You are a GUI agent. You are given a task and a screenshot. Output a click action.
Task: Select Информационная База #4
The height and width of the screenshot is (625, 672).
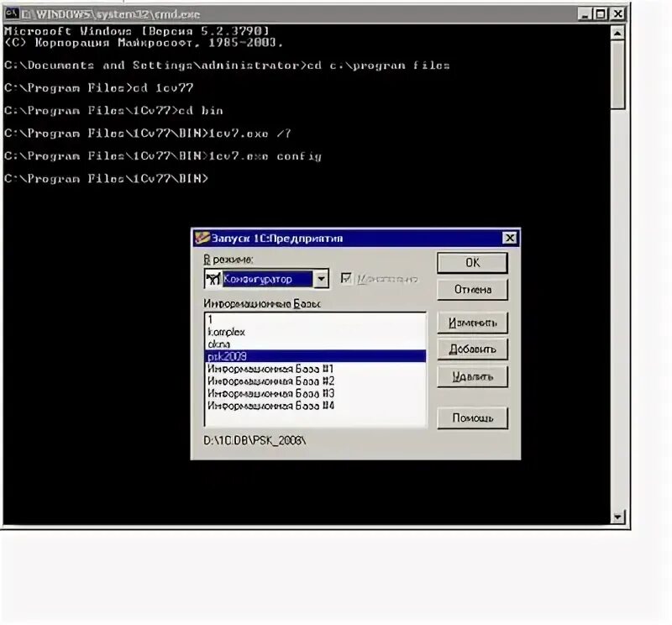click(316, 405)
